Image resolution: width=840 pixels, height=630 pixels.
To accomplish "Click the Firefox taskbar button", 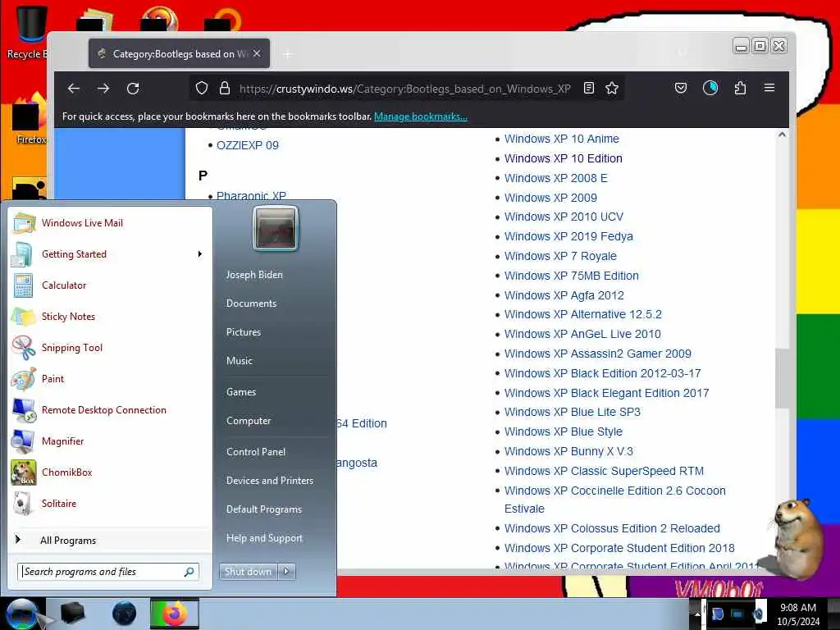I will click(174, 614).
